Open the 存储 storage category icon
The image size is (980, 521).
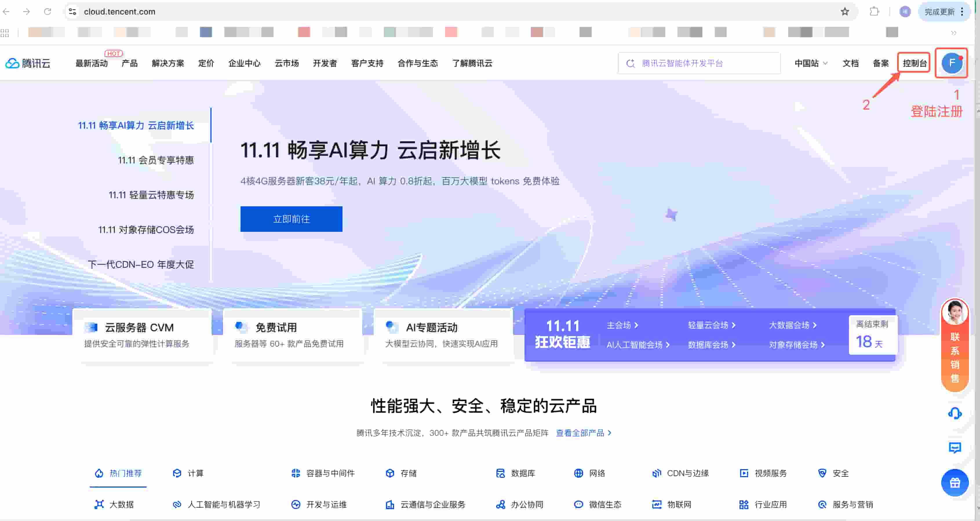click(390, 473)
